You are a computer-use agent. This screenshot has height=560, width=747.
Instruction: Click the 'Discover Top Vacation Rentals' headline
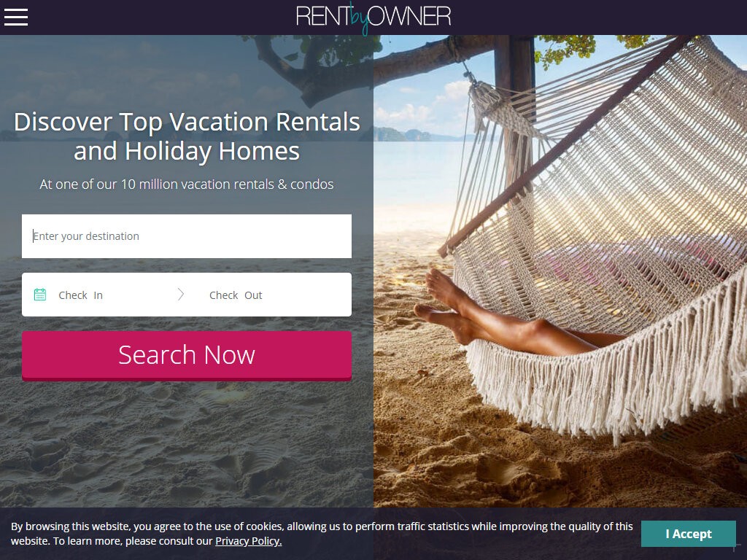click(187, 122)
